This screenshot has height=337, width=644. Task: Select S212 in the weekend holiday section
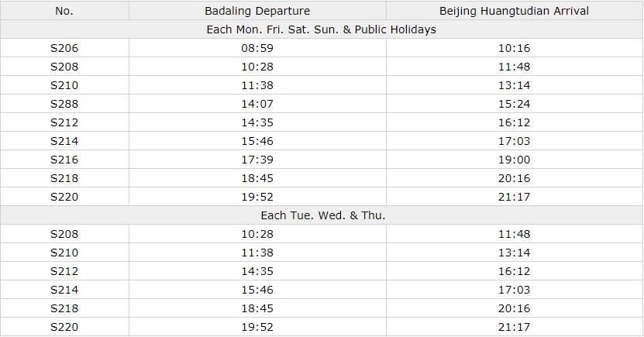(64, 122)
